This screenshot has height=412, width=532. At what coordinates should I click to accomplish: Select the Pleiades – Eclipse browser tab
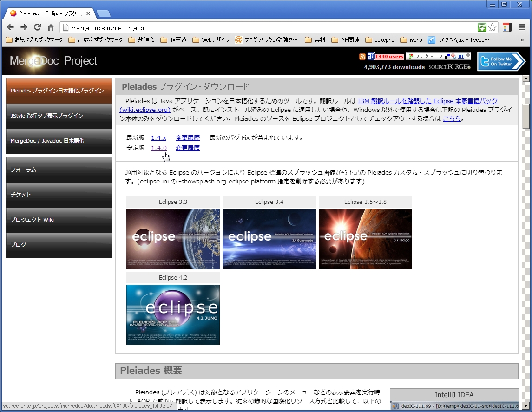[50, 13]
